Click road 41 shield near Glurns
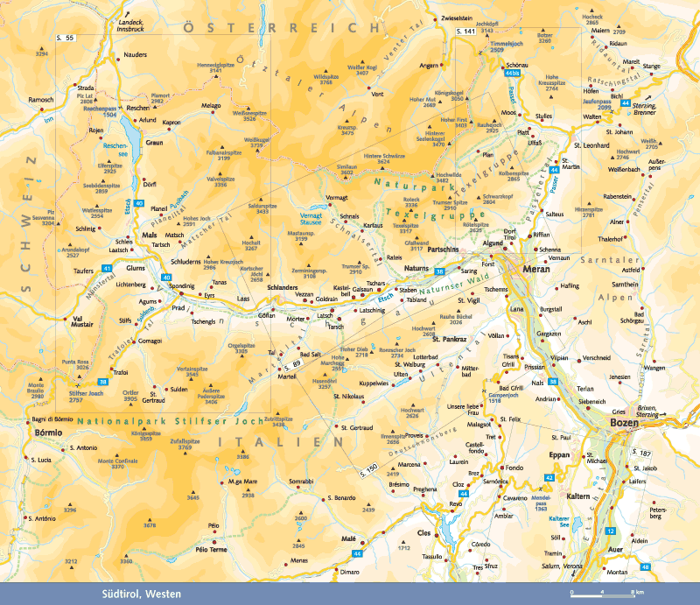The height and width of the screenshot is (605, 700). tap(108, 267)
